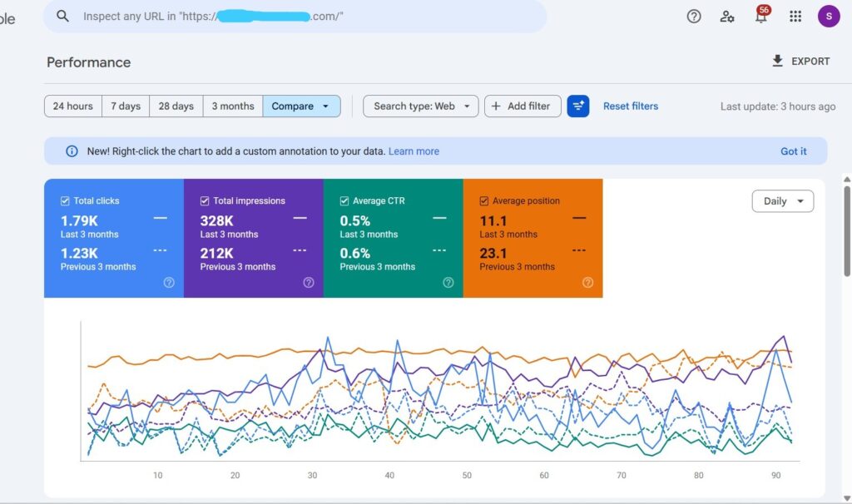This screenshot has height=504, width=852.
Task: Open users and permissions settings icon
Action: [x=727, y=16]
